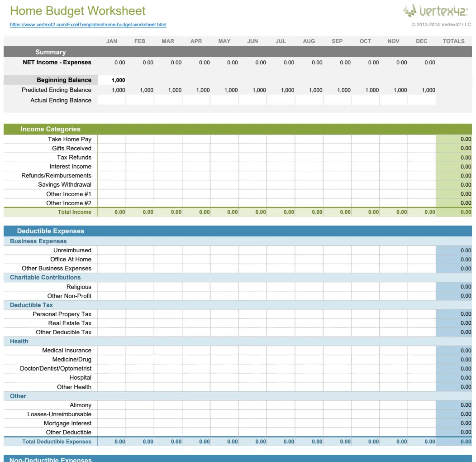This screenshot has height=462, width=476.
Task: Click the JAN column header
Action: pyautogui.click(x=112, y=41)
